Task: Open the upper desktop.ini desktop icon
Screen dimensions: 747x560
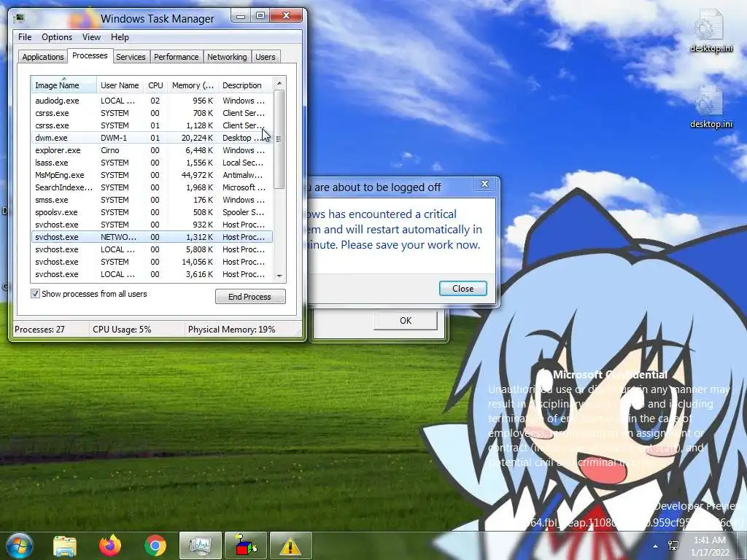Action: coord(711,31)
